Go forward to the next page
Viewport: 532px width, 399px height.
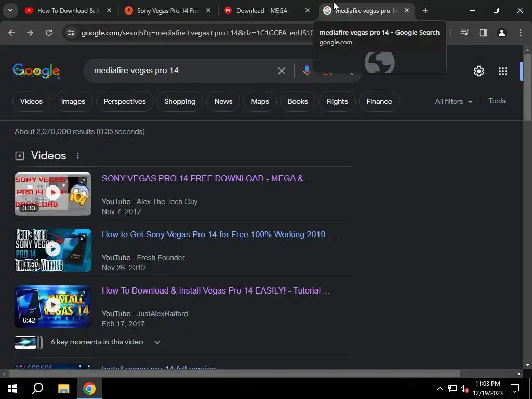[30, 33]
